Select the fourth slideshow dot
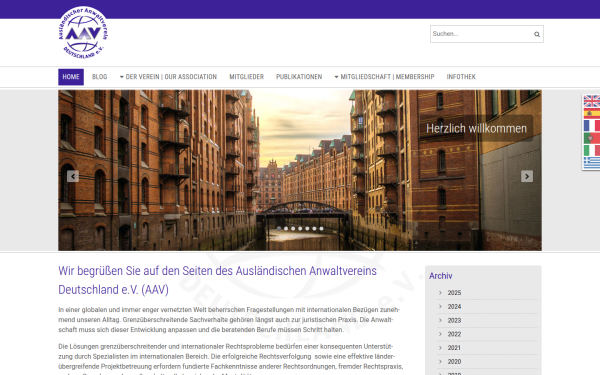 [x=300, y=228]
